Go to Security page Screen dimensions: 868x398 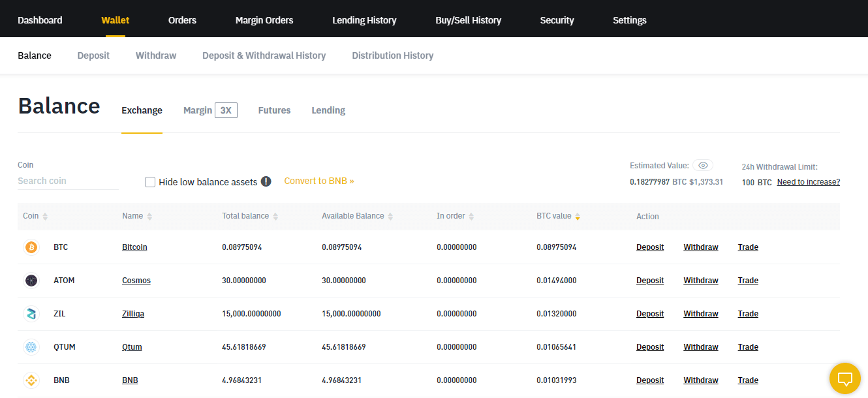click(x=557, y=20)
